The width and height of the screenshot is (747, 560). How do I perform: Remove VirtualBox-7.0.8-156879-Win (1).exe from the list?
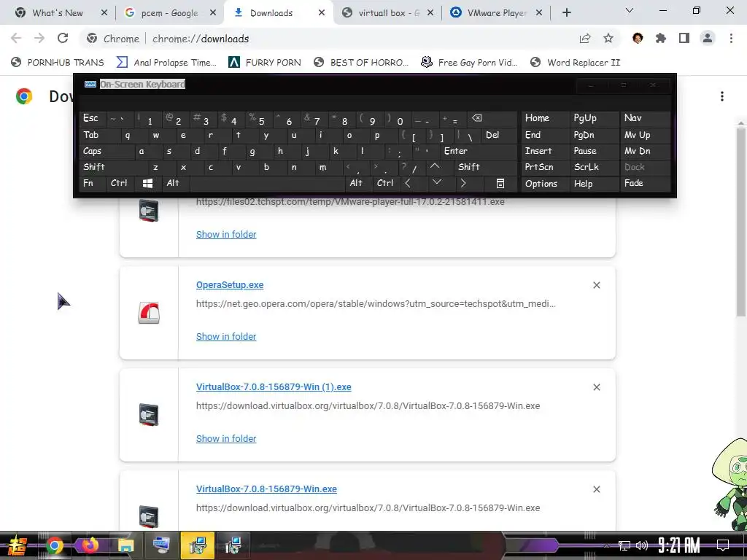coord(597,387)
